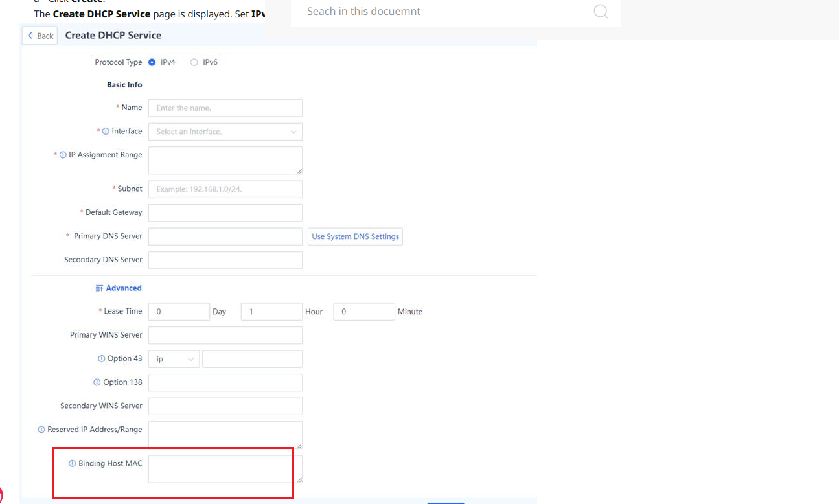Collapse the Advanced settings section

coord(119,288)
